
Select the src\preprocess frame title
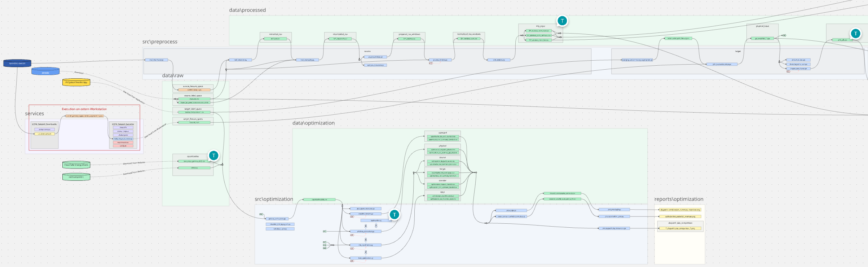160,42
